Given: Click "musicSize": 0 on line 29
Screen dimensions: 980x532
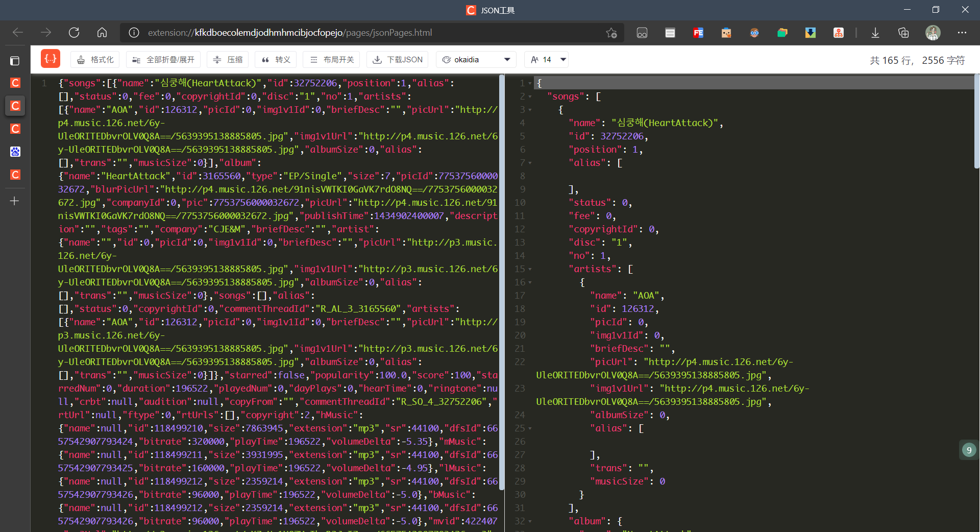Looking at the screenshot, I should tap(628, 481).
